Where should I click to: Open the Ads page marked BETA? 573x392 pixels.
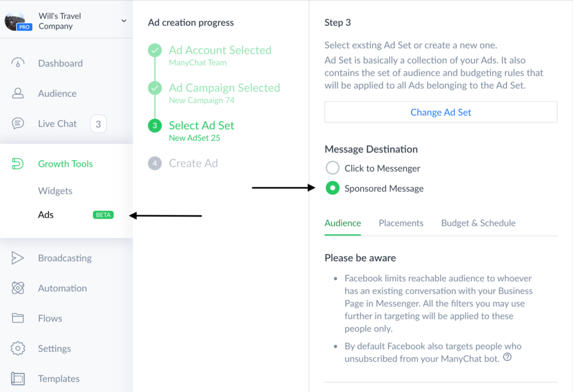click(x=45, y=215)
